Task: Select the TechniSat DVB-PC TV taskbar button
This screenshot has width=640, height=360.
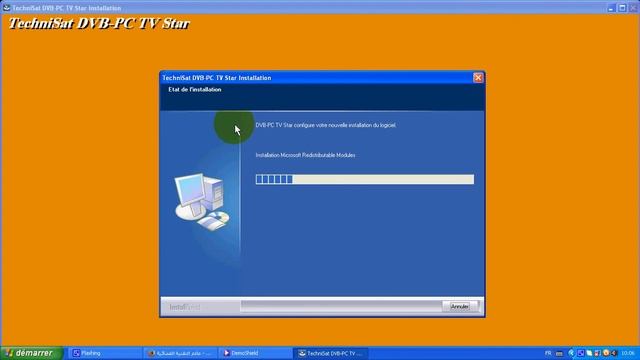Action: (x=331, y=353)
